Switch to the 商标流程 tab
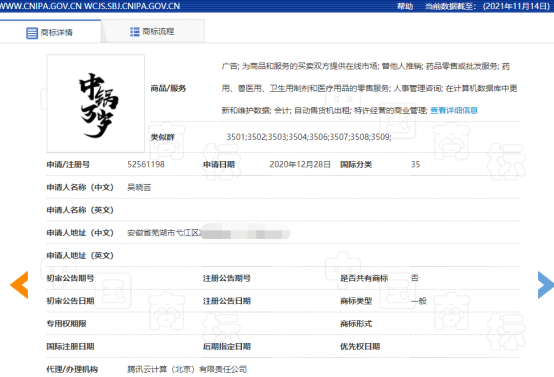Image resolution: width=554 pixels, height=377 pixels. [x=153, y=32]
